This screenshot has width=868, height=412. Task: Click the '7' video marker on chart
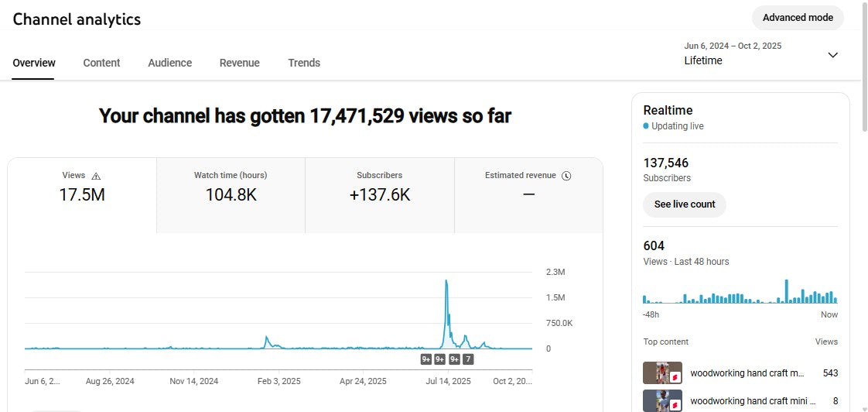pos(468,359)
